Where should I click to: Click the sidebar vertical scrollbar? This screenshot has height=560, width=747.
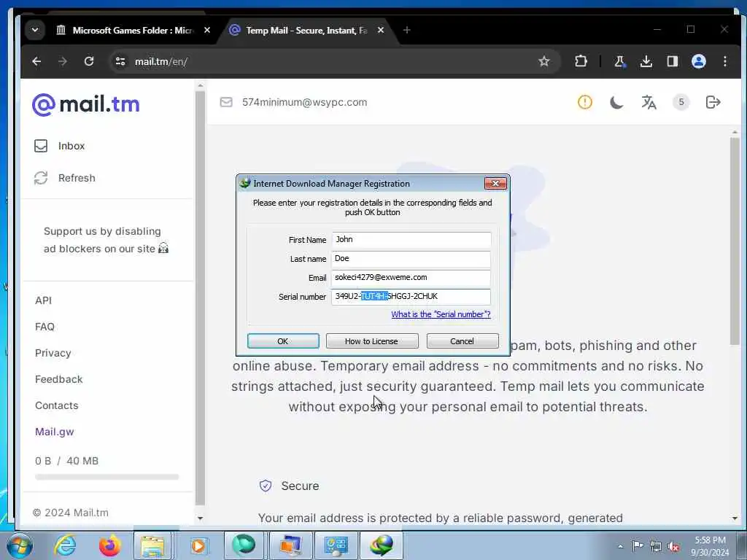coord(200,297)
